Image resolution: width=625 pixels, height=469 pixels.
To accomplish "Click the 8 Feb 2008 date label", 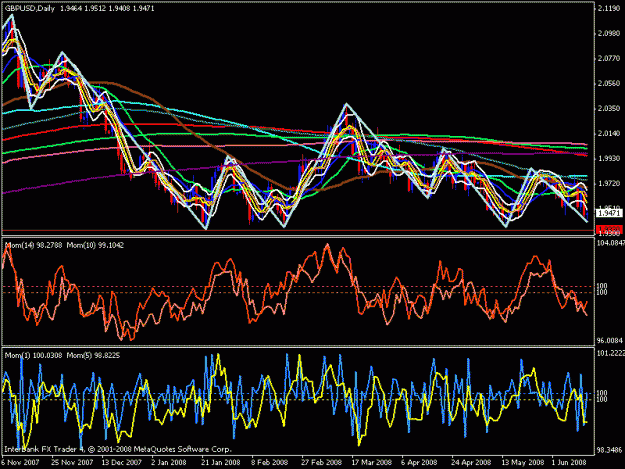I will 269,462.
